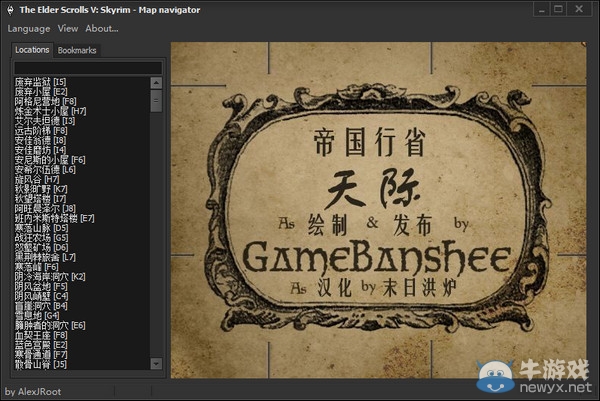Click the scrollbar track below the thumb

(x=156, y=235)
